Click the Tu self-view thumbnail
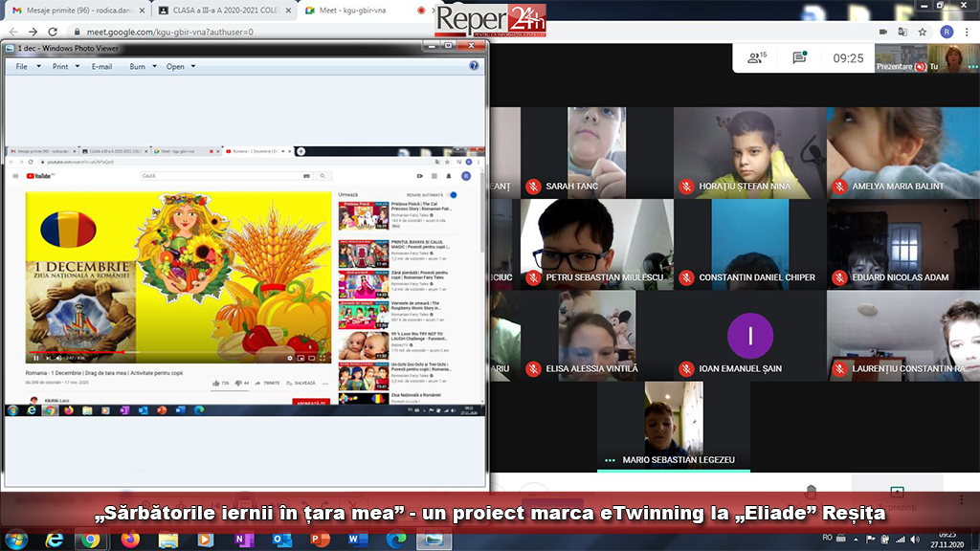Screen dimensions: 980x551 [953, 58]
